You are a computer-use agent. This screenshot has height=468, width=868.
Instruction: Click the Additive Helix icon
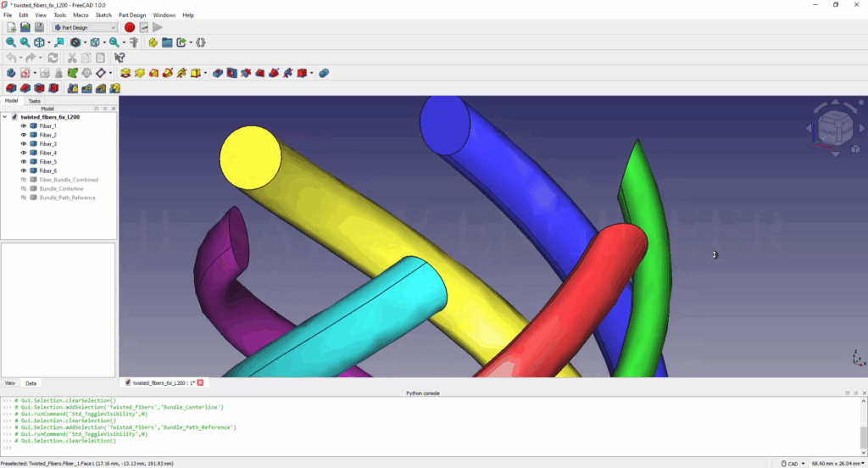click(181, 73)
